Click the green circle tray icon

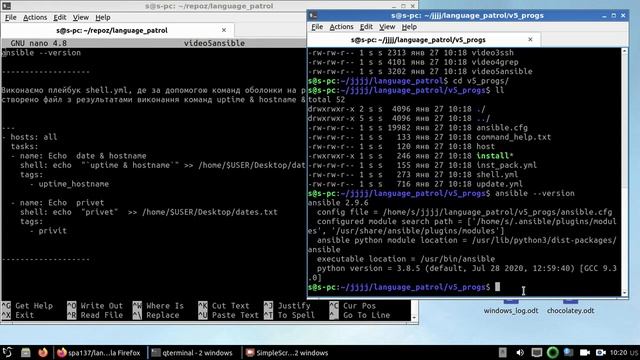(552, 353)
